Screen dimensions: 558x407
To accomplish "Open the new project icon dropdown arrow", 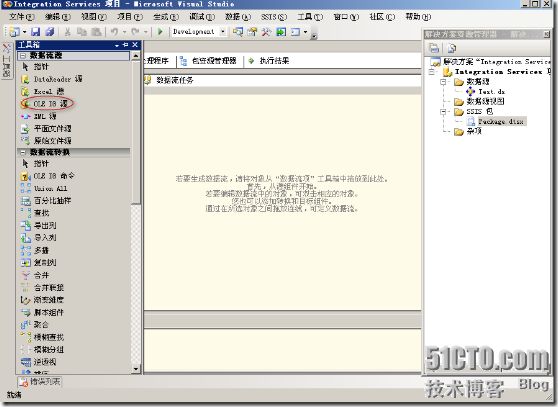I will click(24, 32).
